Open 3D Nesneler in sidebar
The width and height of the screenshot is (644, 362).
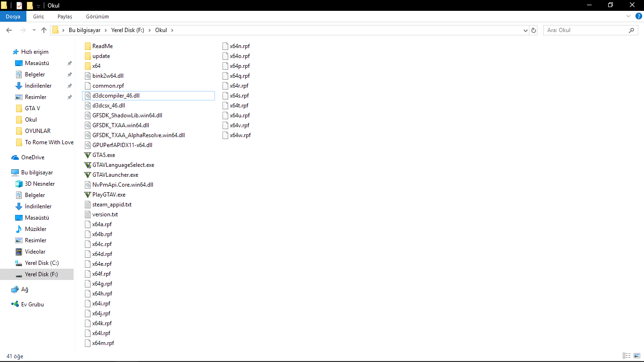[40, 184]
